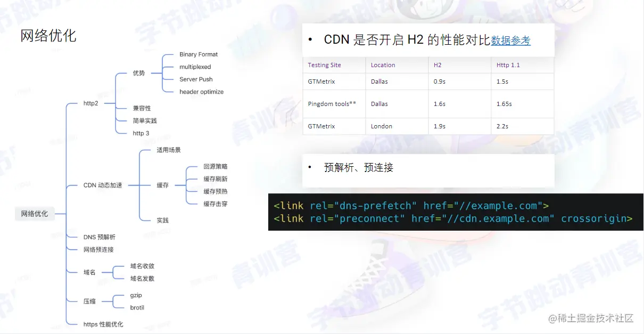Image resolution: width=644 pixels, height=334 pixels.
Task: Click the Server Push node
Action: (196, 79)
